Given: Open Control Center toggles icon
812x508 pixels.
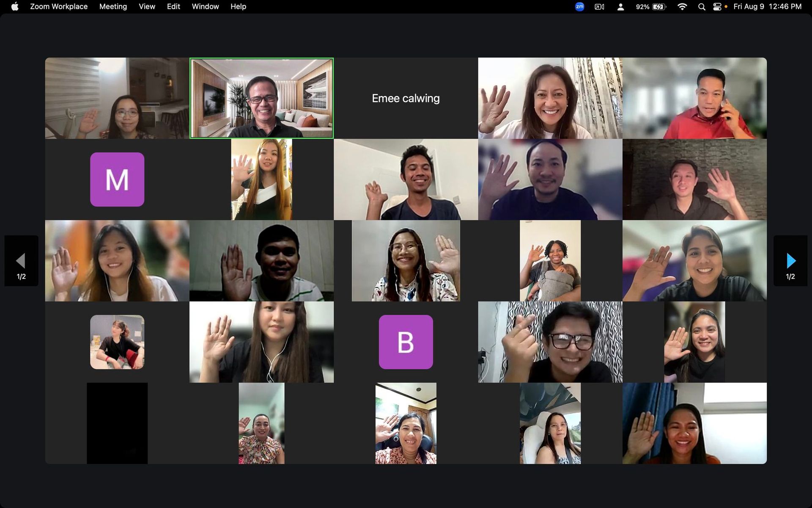Looking at the screenshot, I should point(717,7).
